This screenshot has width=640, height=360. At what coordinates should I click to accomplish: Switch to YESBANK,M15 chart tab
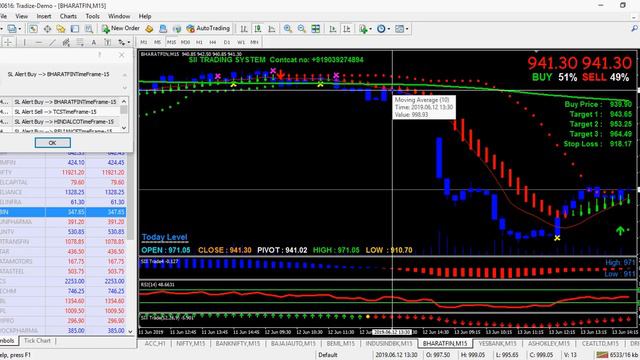click(497, 344)
